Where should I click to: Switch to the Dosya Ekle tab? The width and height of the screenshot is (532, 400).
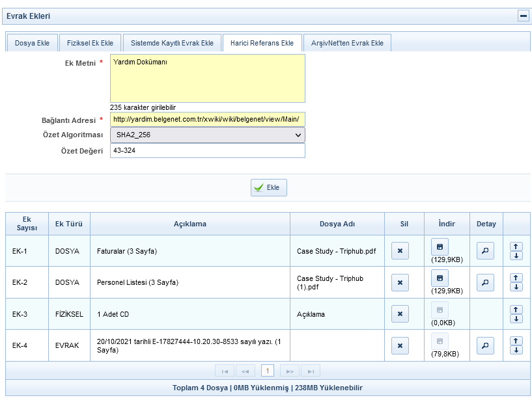point(32,43)
